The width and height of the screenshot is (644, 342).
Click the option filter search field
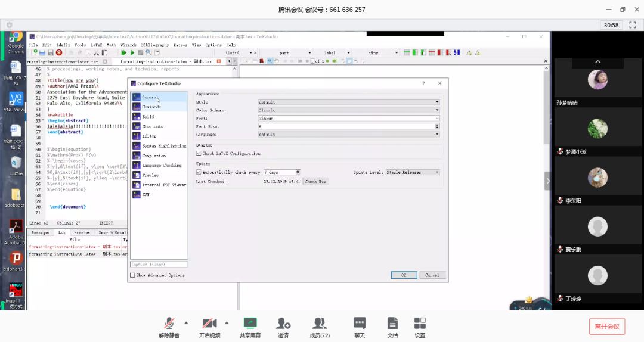click(x=159, y=264)
